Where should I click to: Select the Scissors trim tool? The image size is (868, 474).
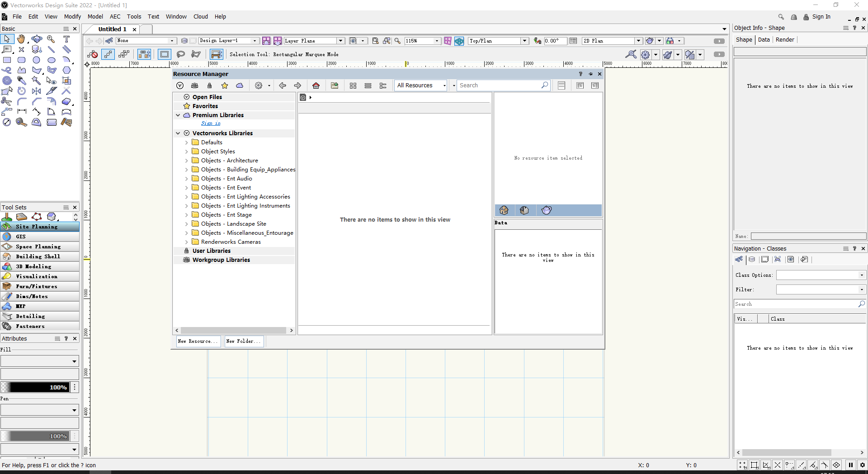tap(6, 101)
